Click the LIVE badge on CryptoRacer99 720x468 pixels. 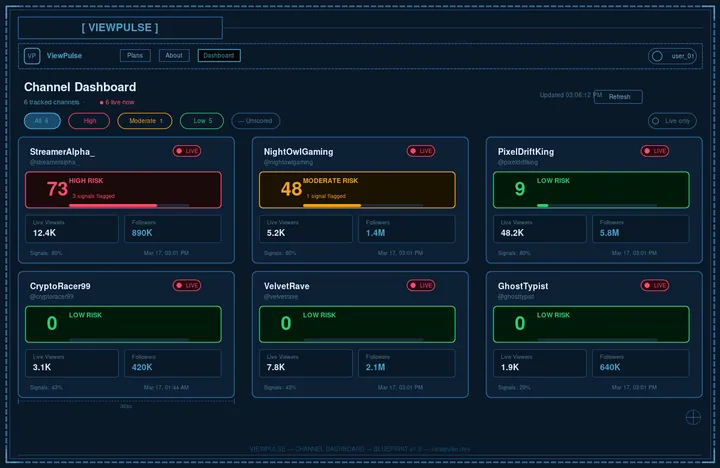187,285
